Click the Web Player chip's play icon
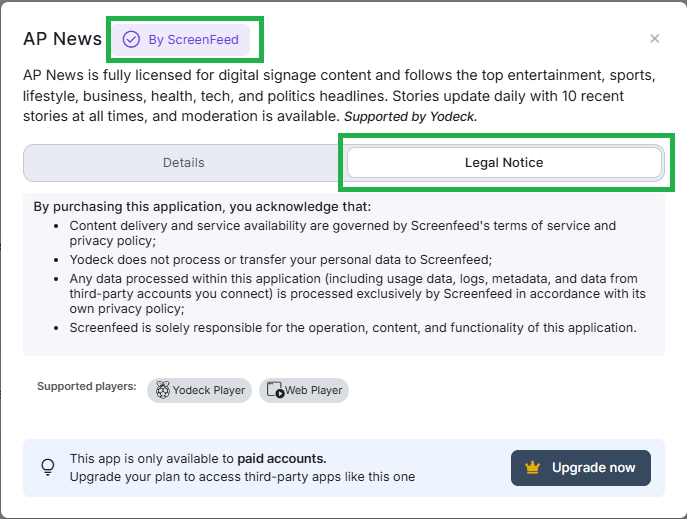 coord(275,390)
